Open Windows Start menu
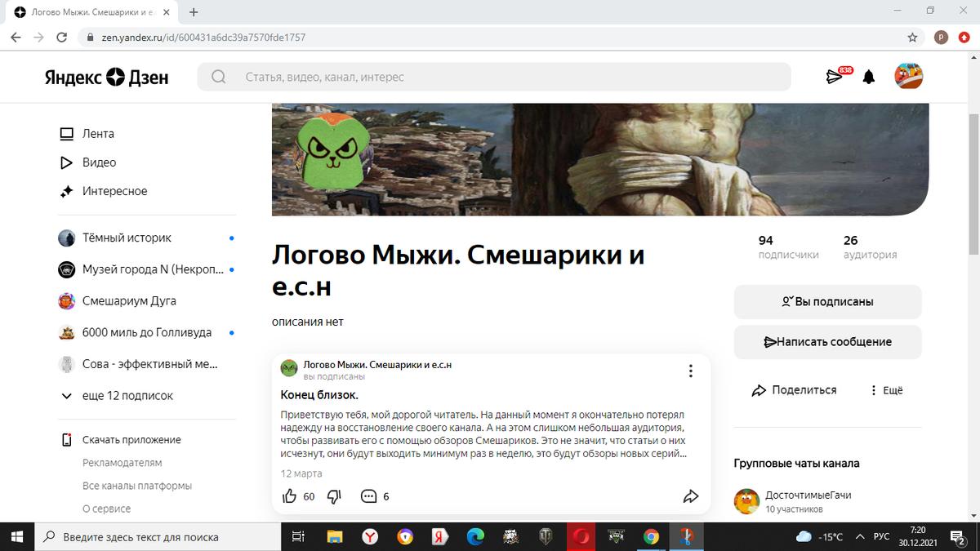The height and width of the screenshot is (551, 980). point(18,537)
